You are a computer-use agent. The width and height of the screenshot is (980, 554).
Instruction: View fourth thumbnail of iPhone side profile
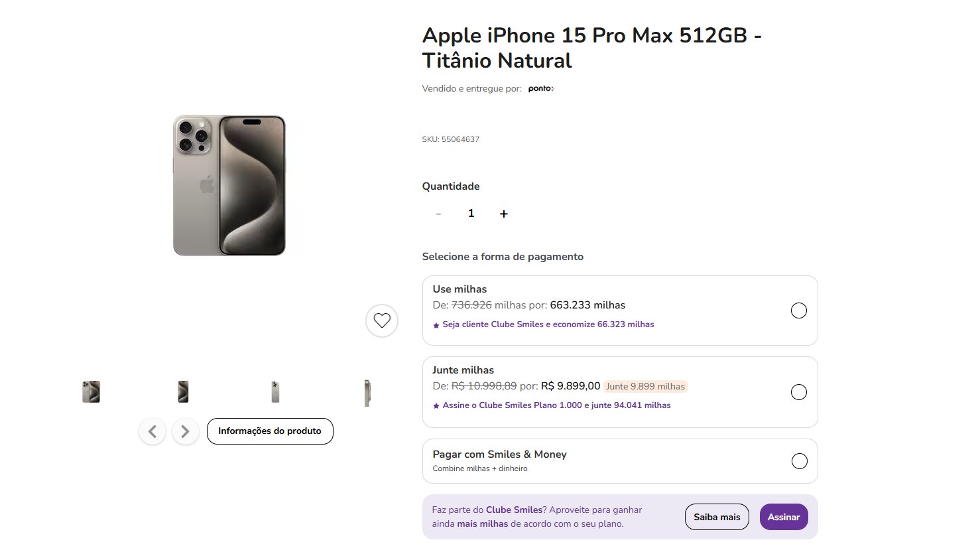(x=367, y=392)
